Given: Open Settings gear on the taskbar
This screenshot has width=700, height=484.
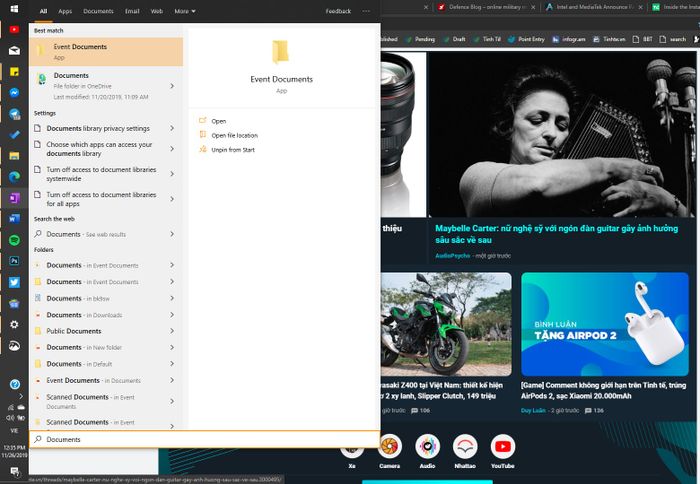Looking at the screenshot, I should point(14,324).
